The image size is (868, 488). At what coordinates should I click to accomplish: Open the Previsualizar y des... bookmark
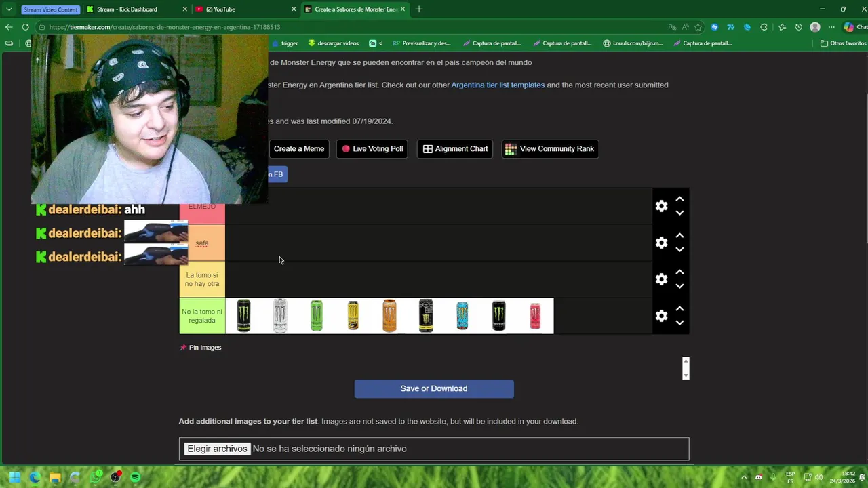422,43
